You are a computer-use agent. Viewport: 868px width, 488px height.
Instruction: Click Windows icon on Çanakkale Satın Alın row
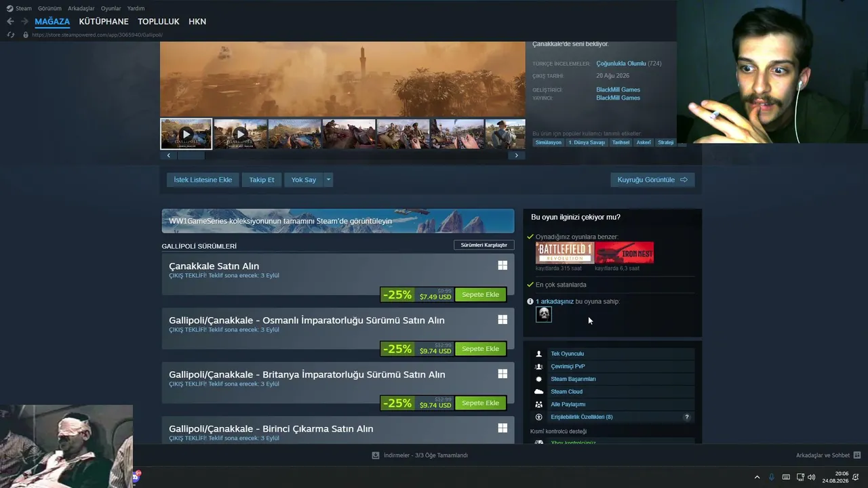(502, 266)
